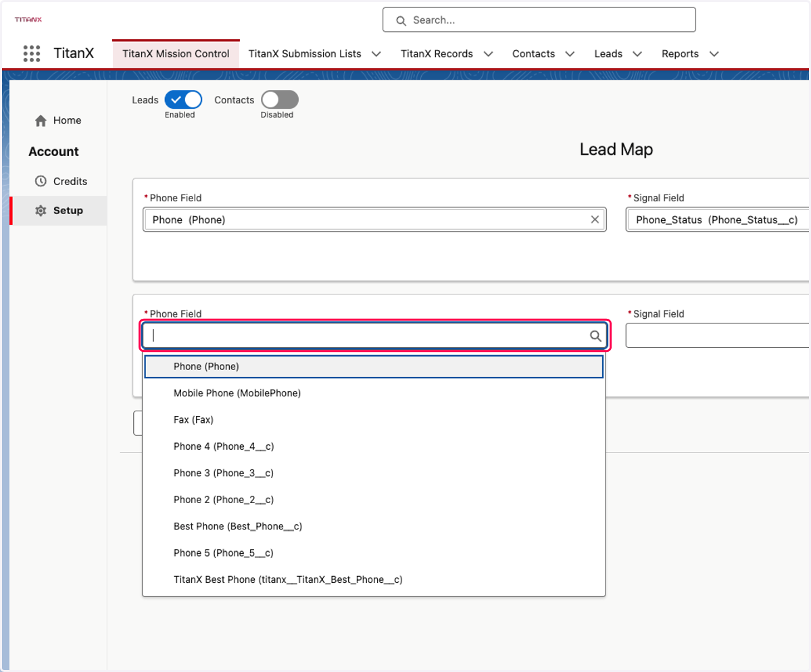Select Fax (Fax) option

tap(374, 419)
